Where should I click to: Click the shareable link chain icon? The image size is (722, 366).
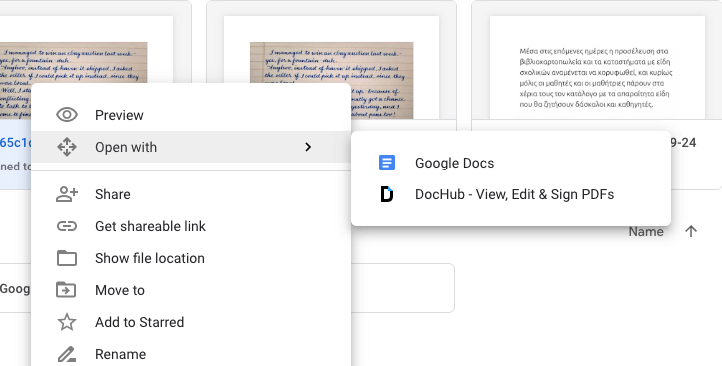coord(67,226)
